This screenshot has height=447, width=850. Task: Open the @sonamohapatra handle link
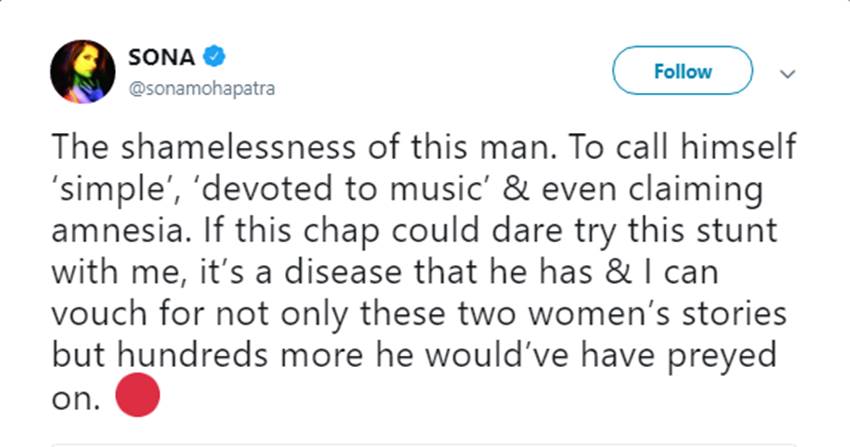(x=200, y=88)
